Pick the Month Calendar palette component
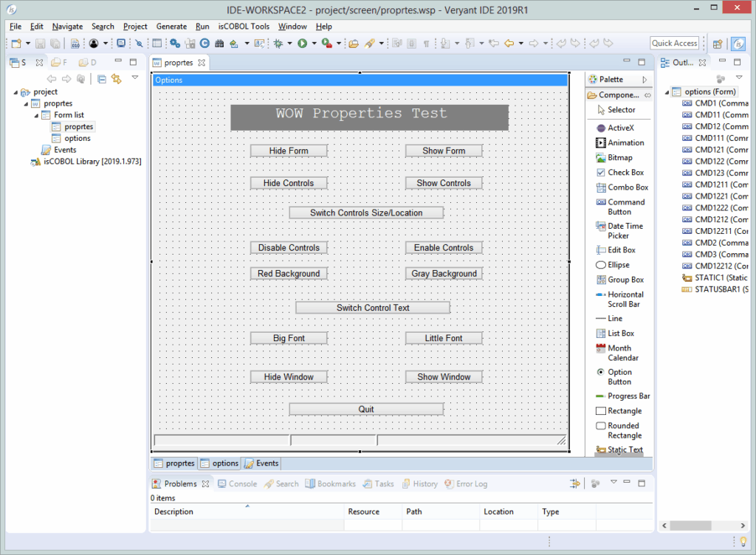Viewport: 756px width, 555px height. (618, 353)
